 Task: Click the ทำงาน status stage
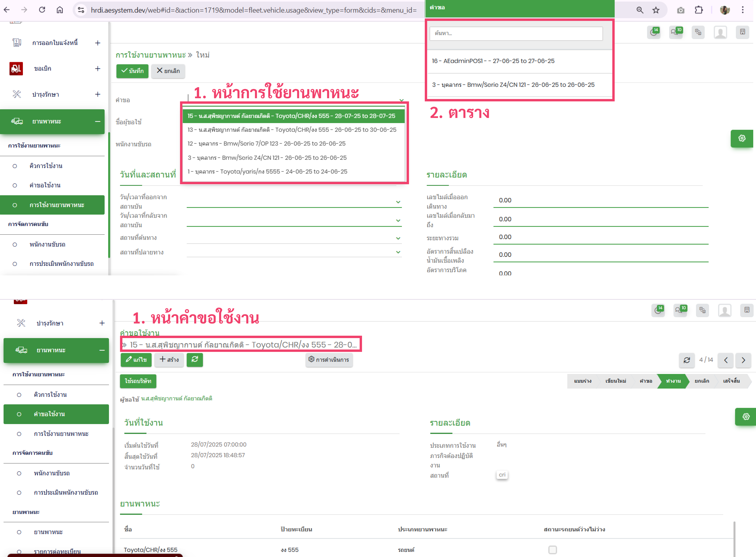(x=673, y=381)
